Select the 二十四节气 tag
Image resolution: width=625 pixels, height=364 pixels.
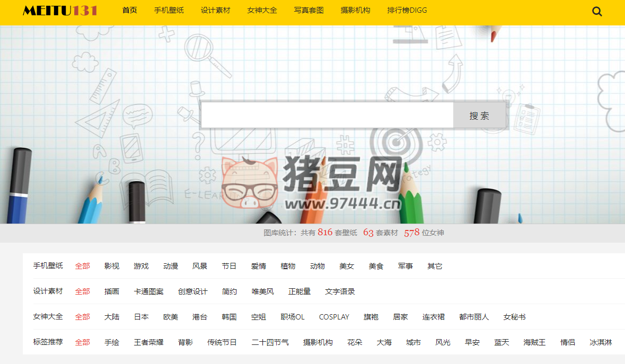[x=270, y=342]
